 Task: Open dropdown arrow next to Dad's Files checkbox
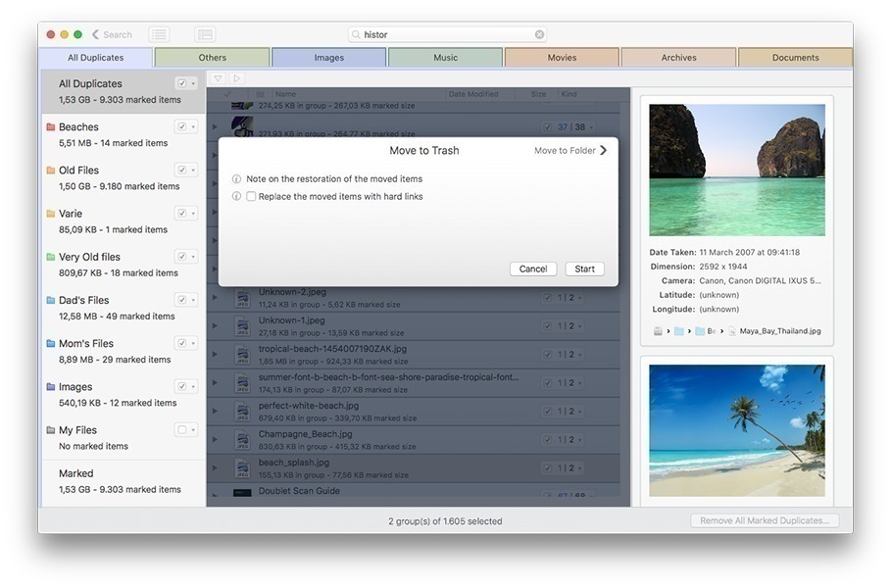click(193, 301)
